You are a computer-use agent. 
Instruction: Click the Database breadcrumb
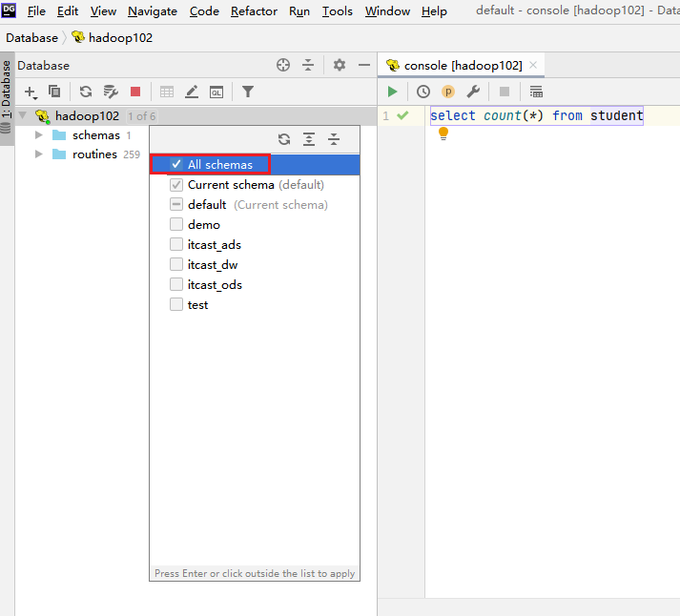31,38
